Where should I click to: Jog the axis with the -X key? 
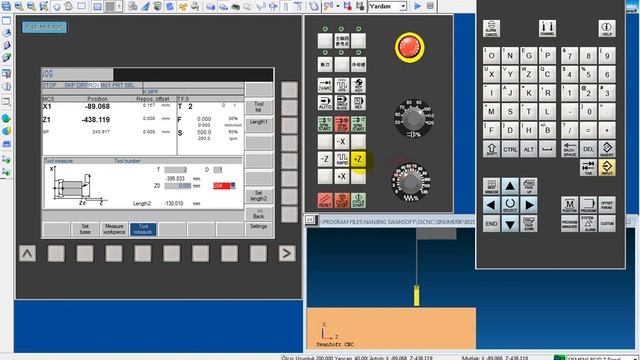[x=342, y=142]
